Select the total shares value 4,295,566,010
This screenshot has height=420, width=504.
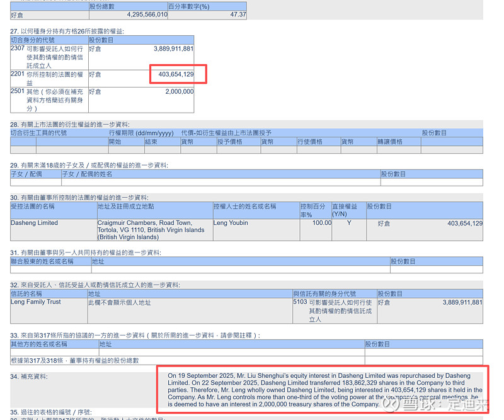[x=147, y=14]
